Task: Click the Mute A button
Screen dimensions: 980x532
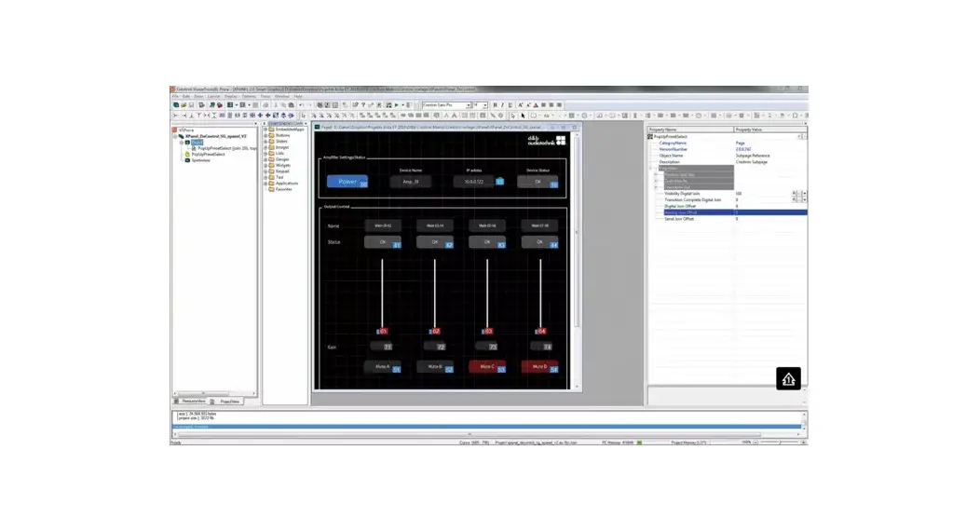Action: point(383,367)
